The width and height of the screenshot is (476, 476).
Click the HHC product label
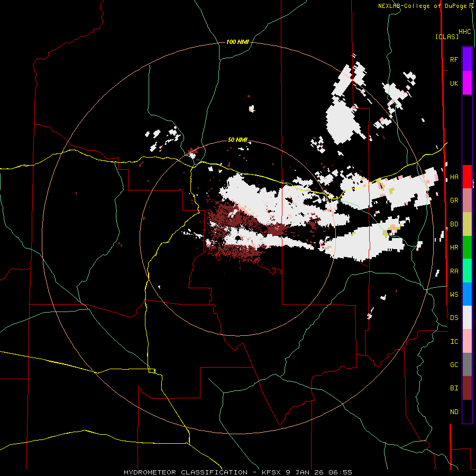465,32
